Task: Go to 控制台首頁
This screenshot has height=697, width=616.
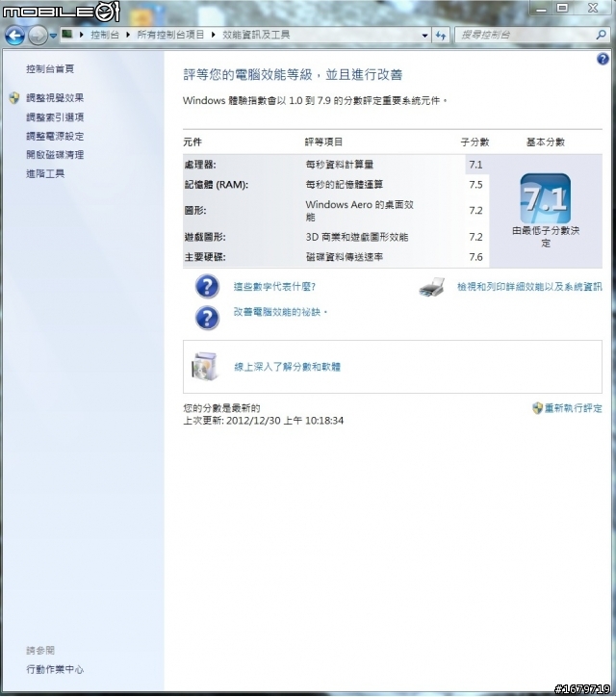Action: (50, 69)
